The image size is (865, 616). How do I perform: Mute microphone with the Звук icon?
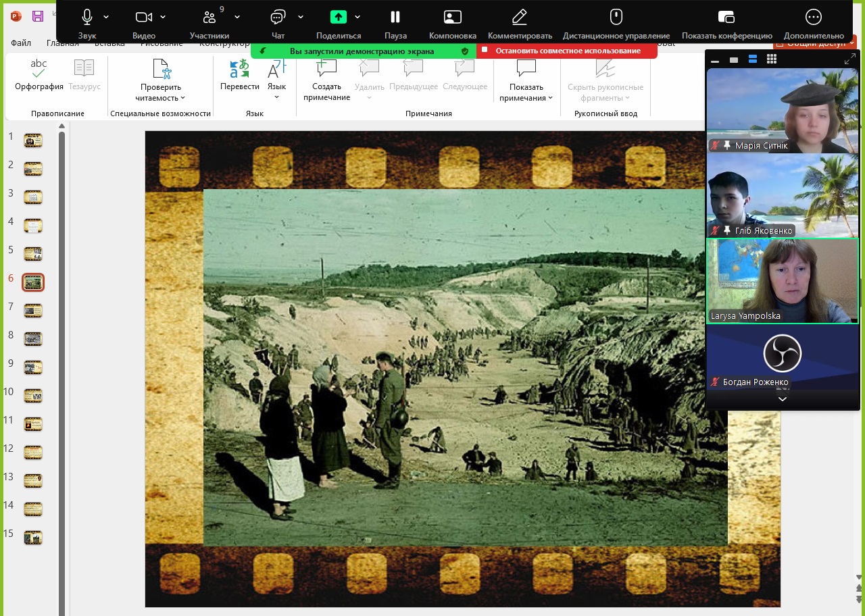coord(87,18)
